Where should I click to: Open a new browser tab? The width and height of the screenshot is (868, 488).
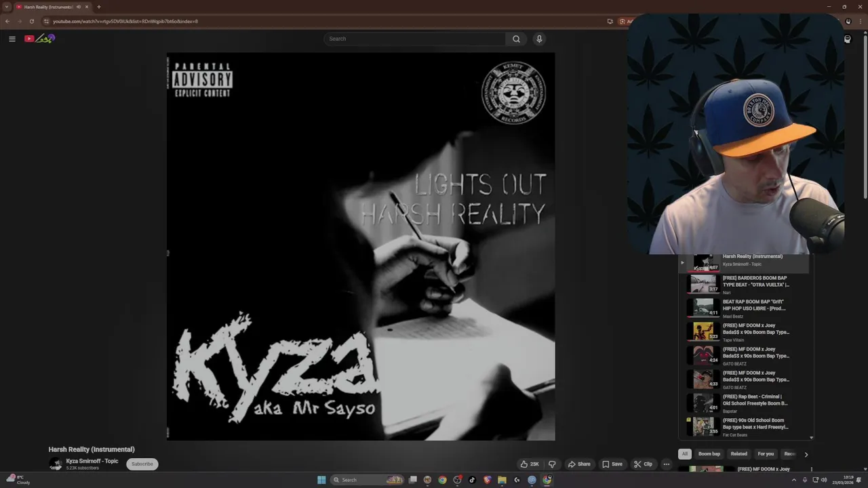[x=98, y=7]
